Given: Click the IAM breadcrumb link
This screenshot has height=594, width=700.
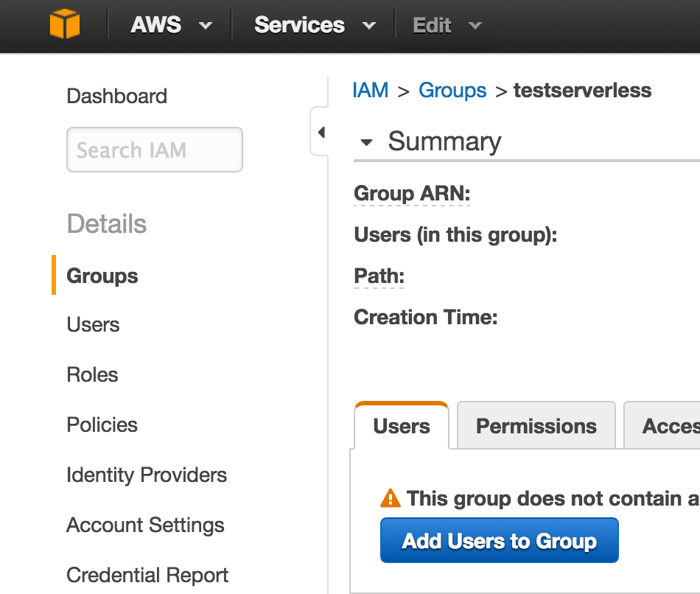Looking at the screenshot, I should coord(370,91).
